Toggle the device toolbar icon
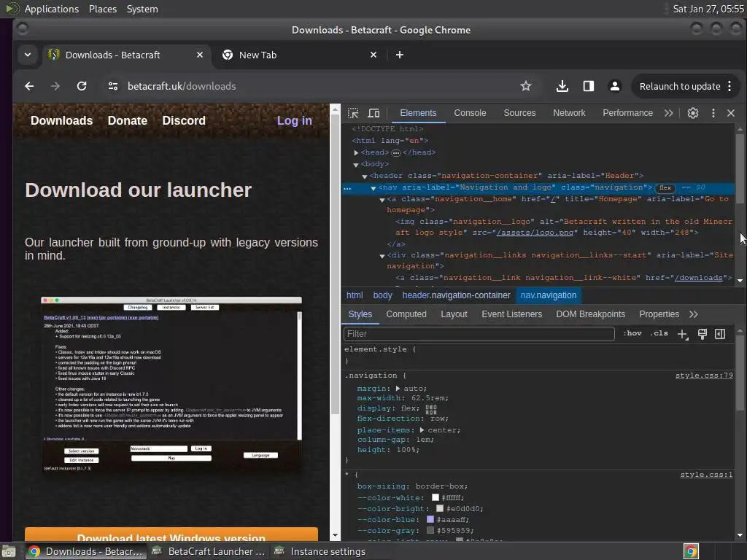The height and width of the screenshot is (560, 747). [x=374, y=113]
